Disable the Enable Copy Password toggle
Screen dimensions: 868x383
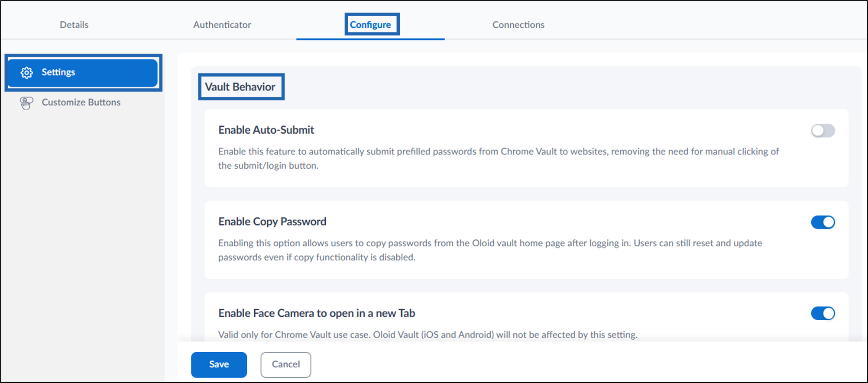point(823,222)
